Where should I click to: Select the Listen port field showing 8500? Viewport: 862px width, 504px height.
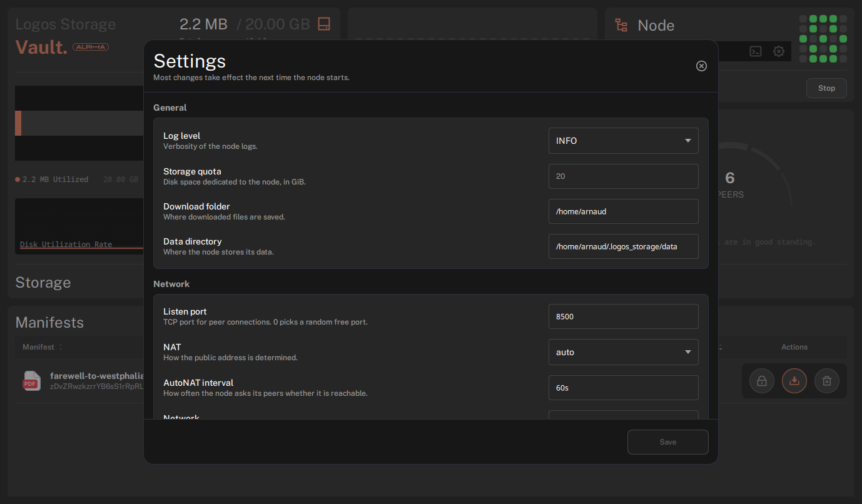[x=624, y=316]
